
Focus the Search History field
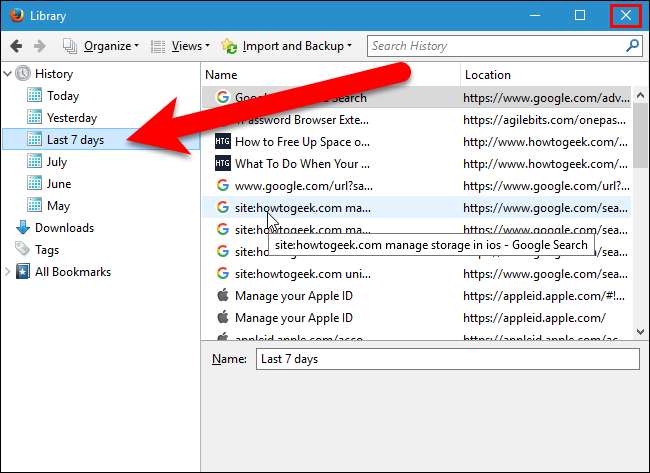[x=504, y=46]
